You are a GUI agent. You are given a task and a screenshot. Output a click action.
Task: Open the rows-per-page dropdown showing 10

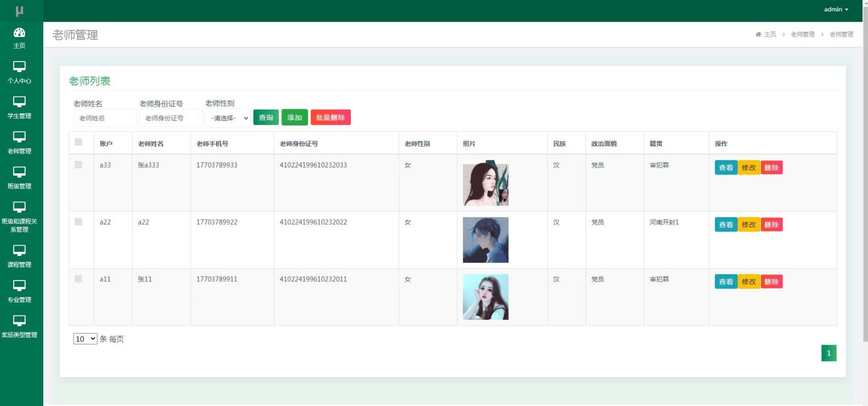[x=85, y=339]
